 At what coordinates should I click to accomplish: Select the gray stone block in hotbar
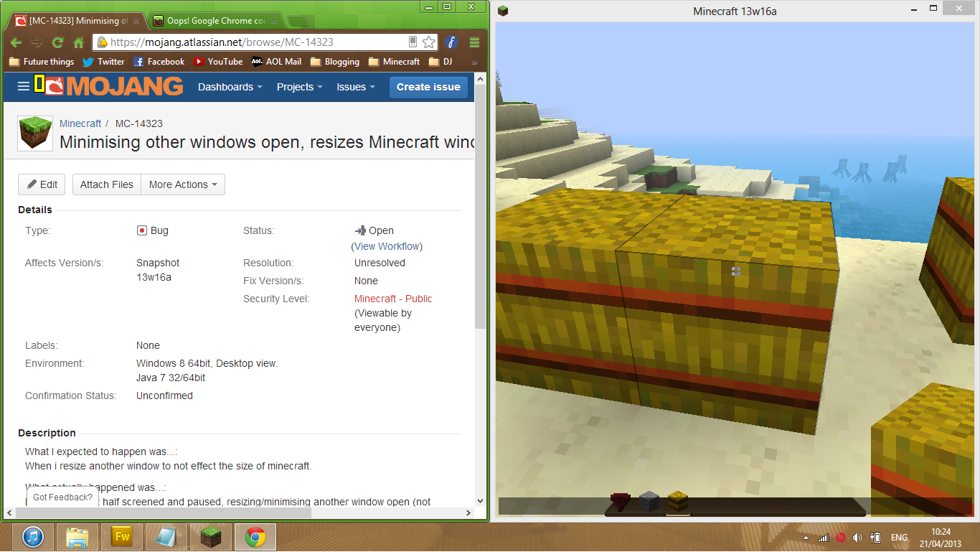pyautogui.click(x=649, y=502)
